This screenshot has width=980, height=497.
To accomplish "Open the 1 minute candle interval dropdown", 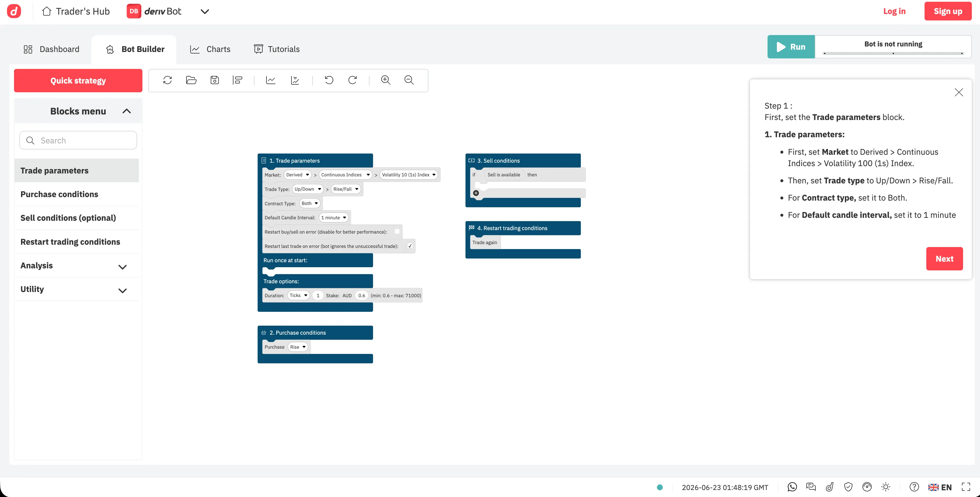I will point(334,218).
